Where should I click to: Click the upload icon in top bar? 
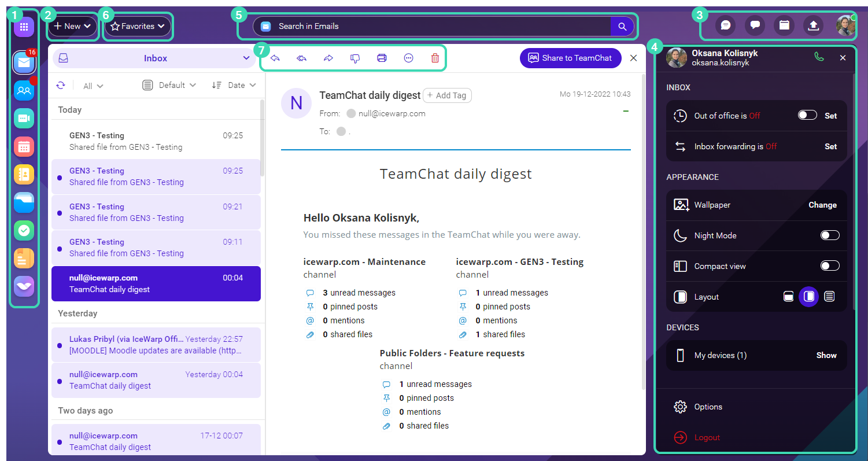coord(813,25)
